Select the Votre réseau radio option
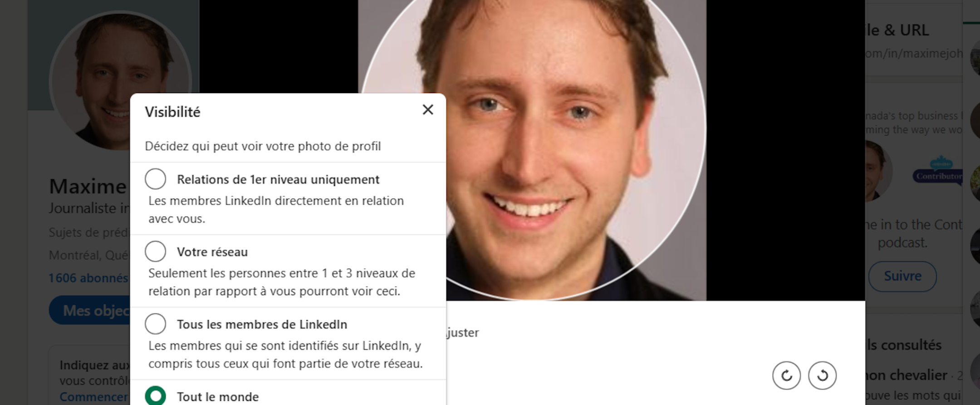 point(155,252)
